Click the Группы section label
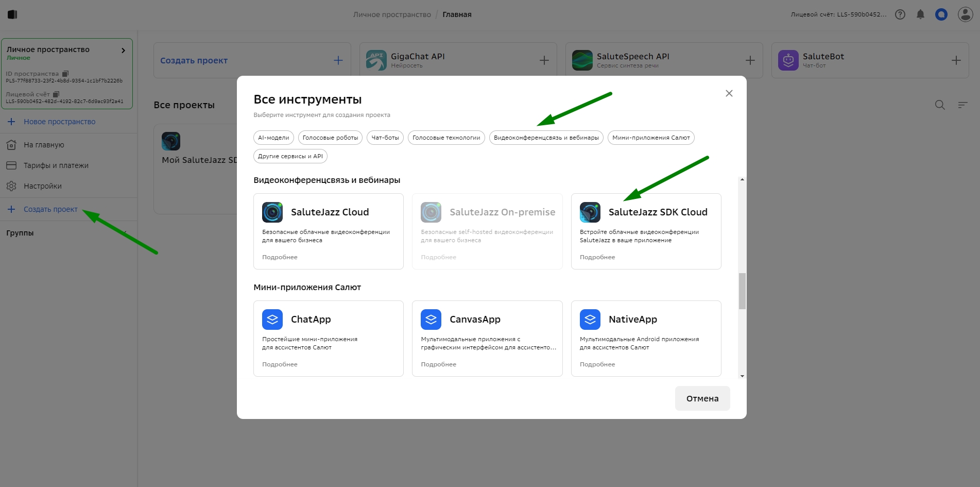Screen dimensions: 980x487 (20, 233)
